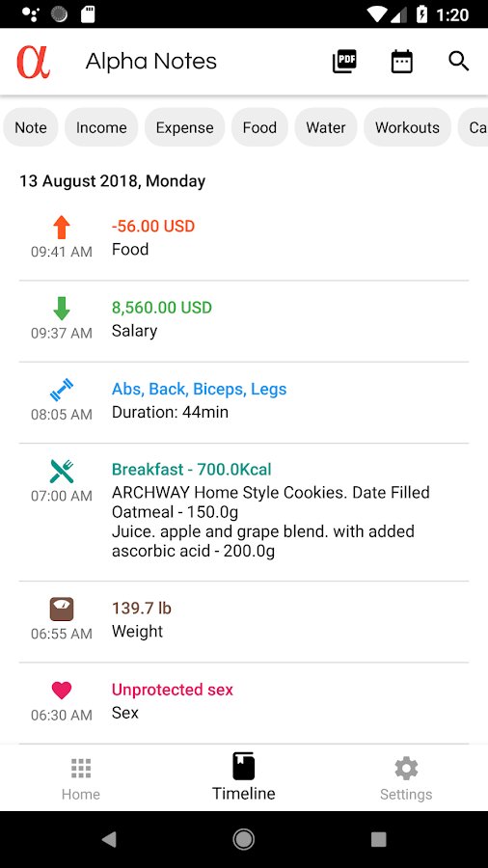The image size is (488, 868).
Task: Open the green arrow income entry icon
Action: click(x=62, y=309)
